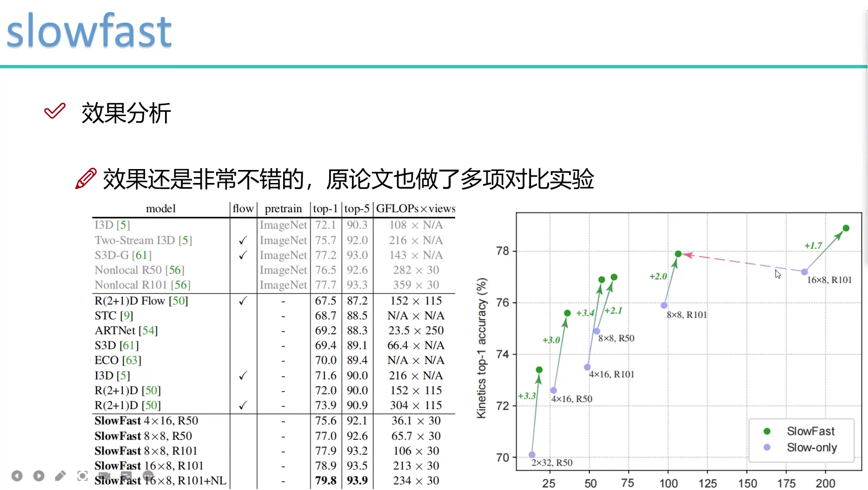This screenshot has width=868, height=490.
Task: Click the paperclip icon before the experiment description
Action: 86,178
